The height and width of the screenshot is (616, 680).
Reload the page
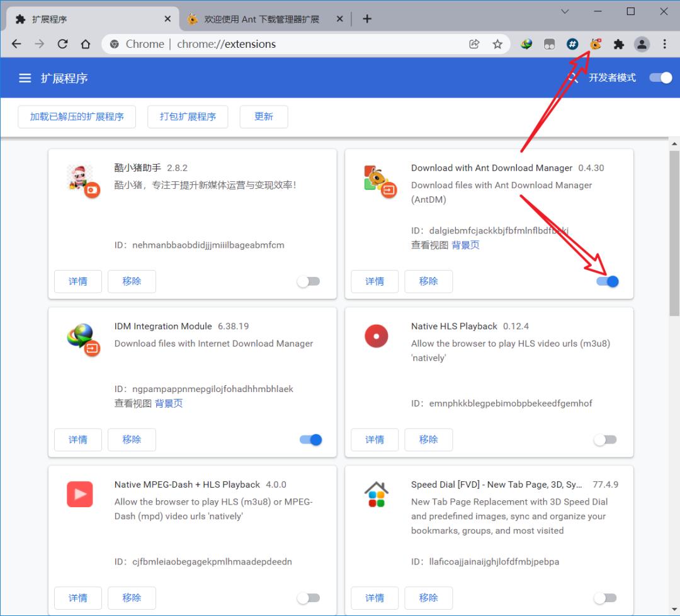point(62,44)
